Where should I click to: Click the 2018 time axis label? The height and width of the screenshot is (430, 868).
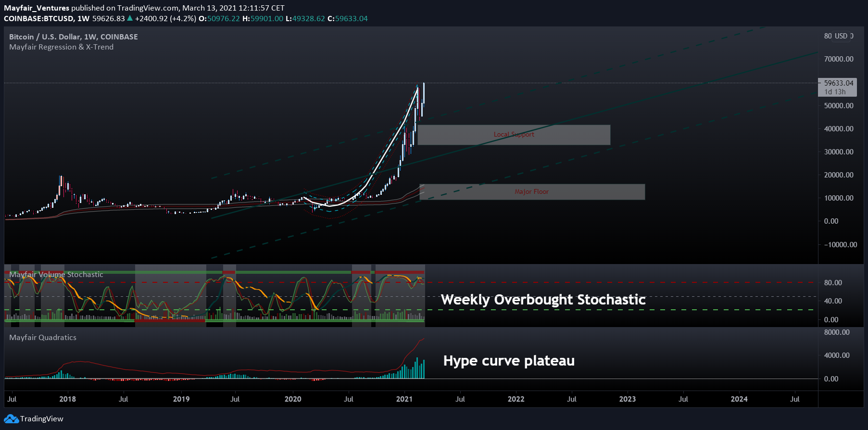(67, 399)
